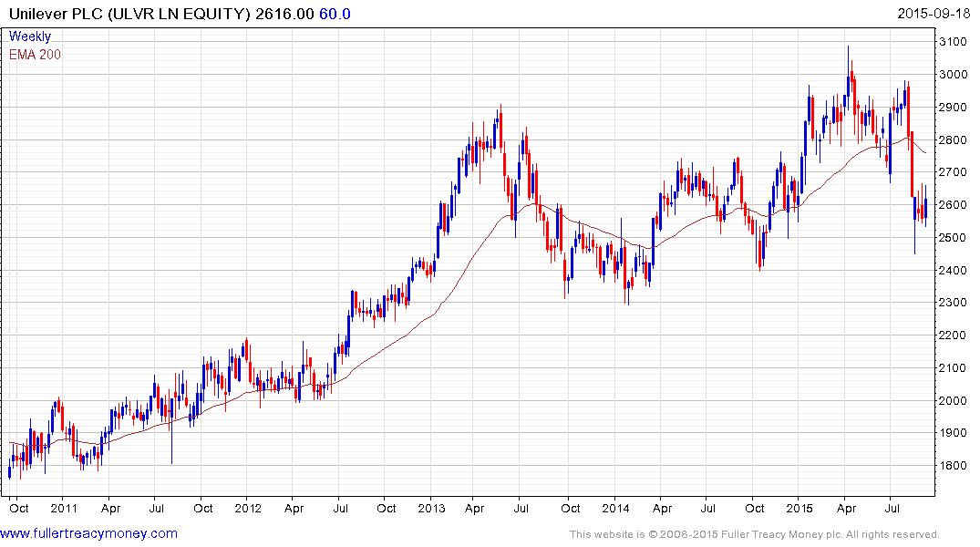The width and height of the screenshot is (980, 547).
Task: Click the 2014 year label on time axis
Action: [x=615, y=508]
